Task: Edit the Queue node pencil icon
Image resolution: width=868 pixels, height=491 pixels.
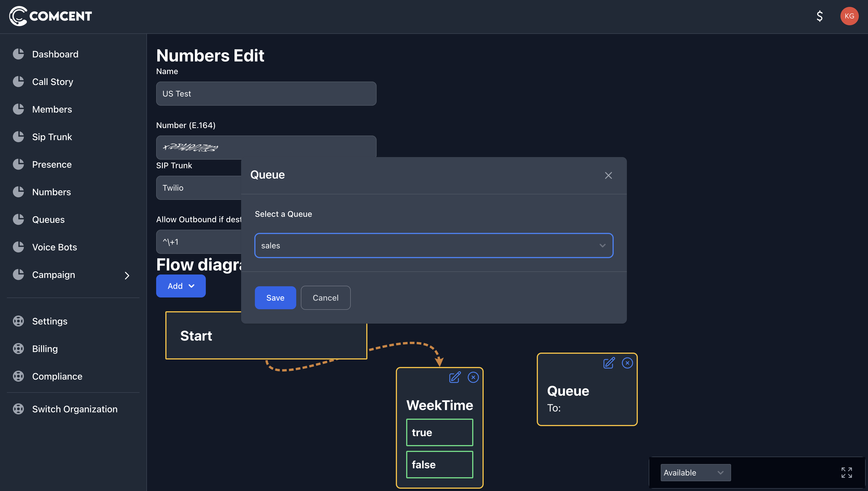Action: (x=609, y=363)
